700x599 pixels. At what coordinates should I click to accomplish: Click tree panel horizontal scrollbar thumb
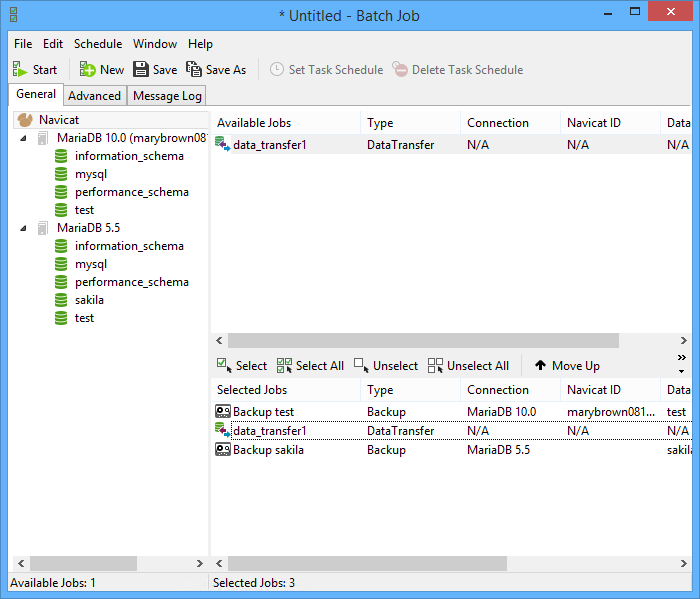pyautogui.click(x=83, y=564)
